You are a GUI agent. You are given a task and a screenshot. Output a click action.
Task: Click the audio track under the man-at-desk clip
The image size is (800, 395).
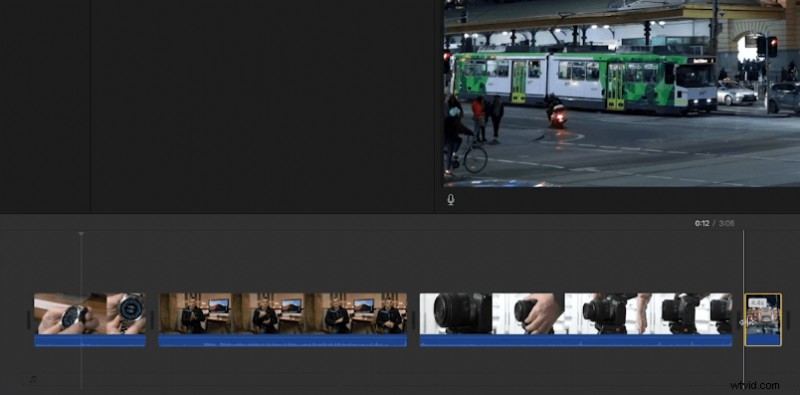pos(283,341)
